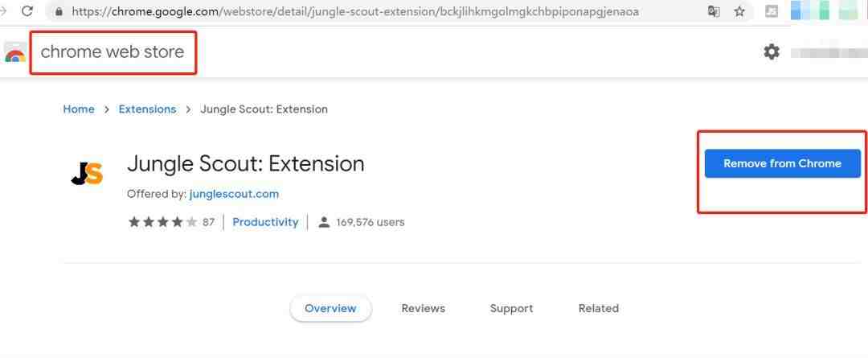This screenshot has height=358, width=868.
Task: Visit the junglescout.com publisher link
Action: pos(234,194)
